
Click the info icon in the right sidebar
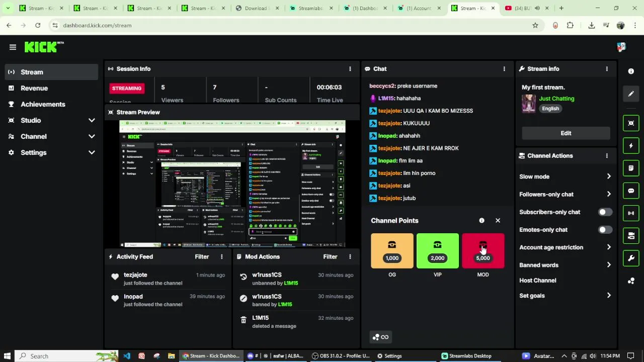631,71
